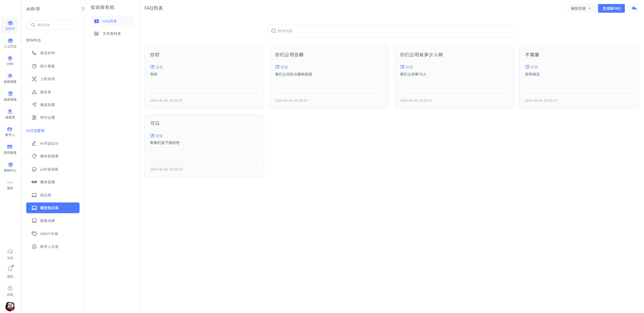Collapse the AI外呼 sidebar menu
Screen dimensions: 644x313
tap(83, 9)
